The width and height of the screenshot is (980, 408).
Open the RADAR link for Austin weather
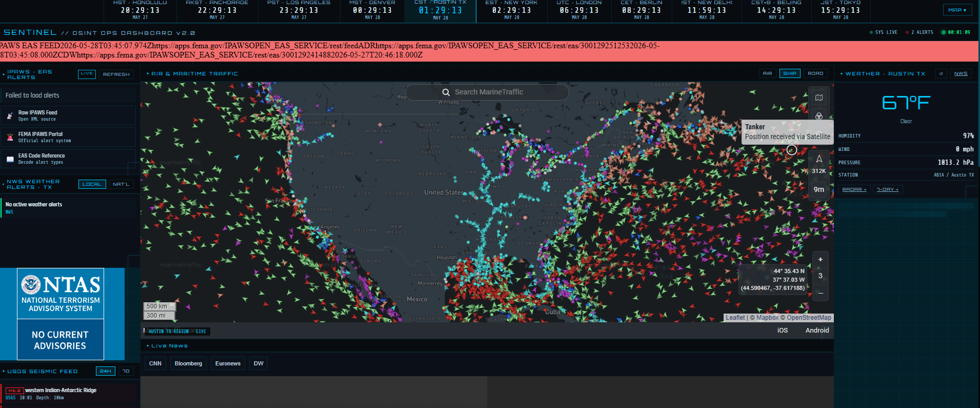click(x=854, y=189)
